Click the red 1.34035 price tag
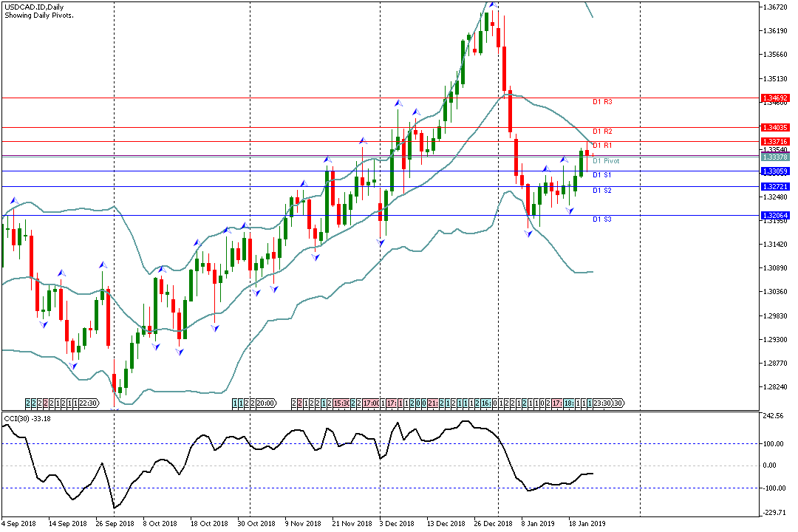Screen dimensions: 798x532 point(775,127)
